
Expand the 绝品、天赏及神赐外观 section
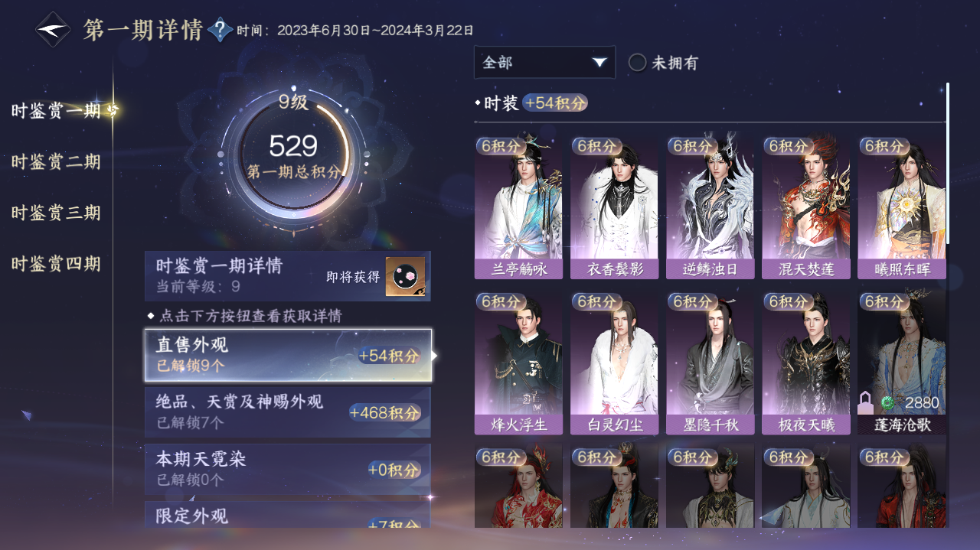(x=288, y=412)
